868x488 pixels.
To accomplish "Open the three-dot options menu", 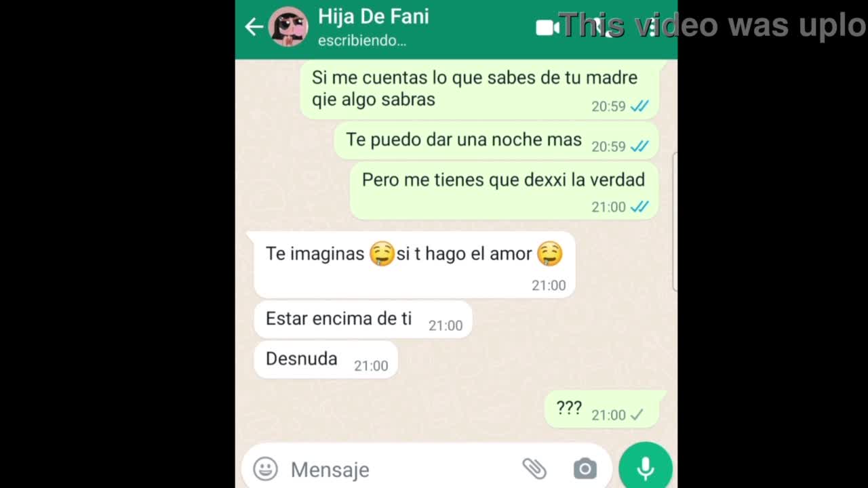I will (652, 27).
